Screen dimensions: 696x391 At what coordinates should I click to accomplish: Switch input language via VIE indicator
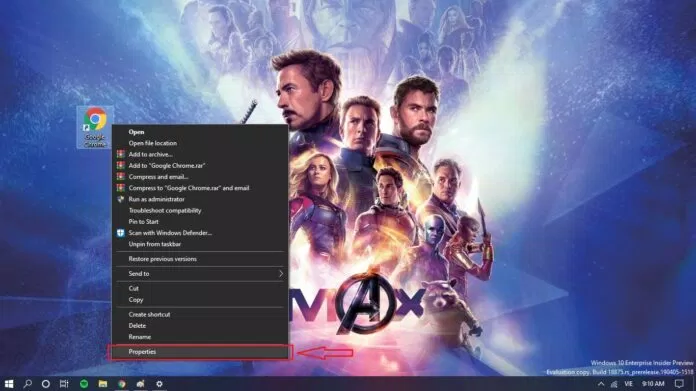coord(629,384)
